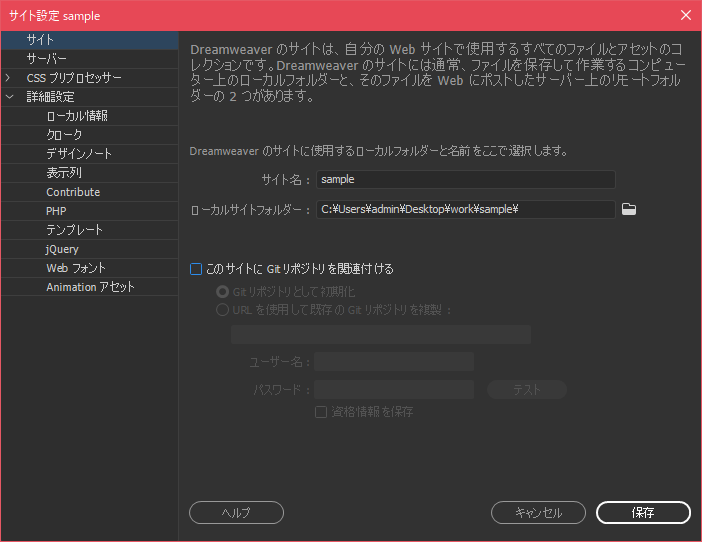
Task: Open the Contribute settings
Action: point(90,192)
